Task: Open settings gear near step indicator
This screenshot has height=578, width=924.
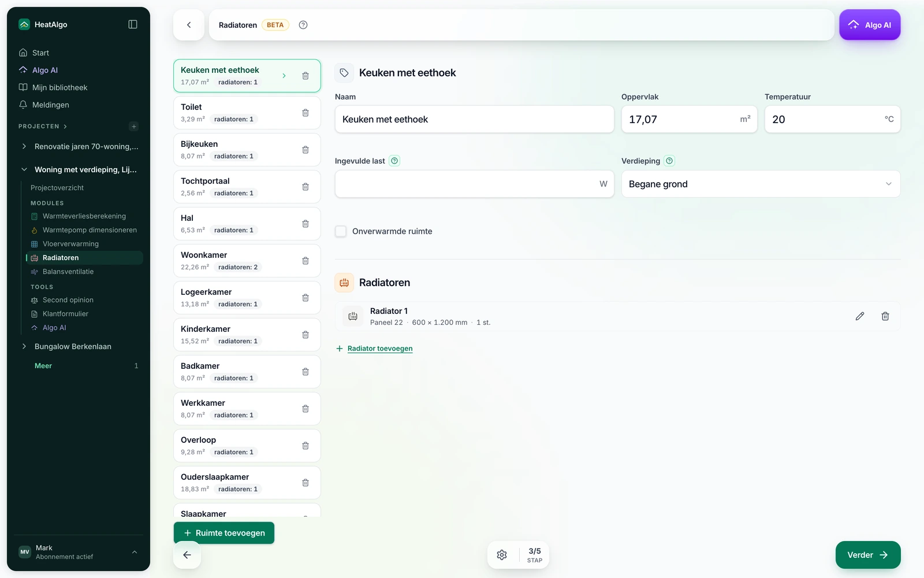Action: pos(502,555)
